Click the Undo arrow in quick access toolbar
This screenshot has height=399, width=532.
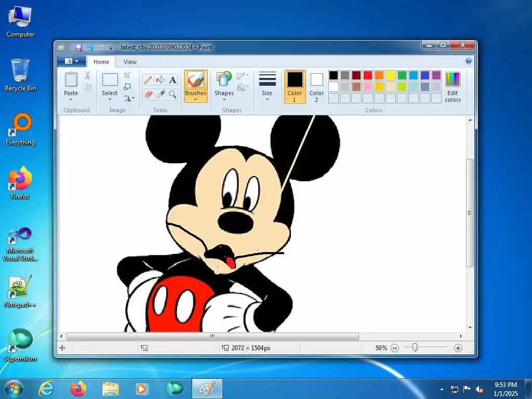pos(89,47)
